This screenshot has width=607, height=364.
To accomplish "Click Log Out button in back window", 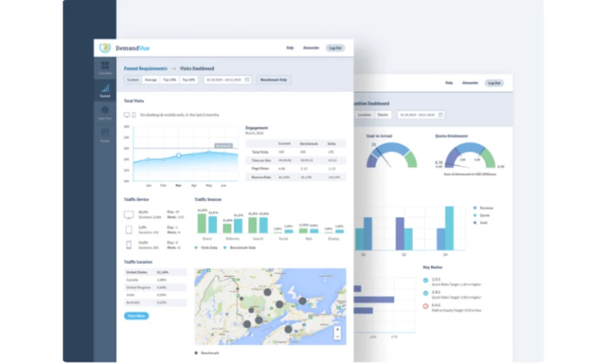I will pos(495,83).
